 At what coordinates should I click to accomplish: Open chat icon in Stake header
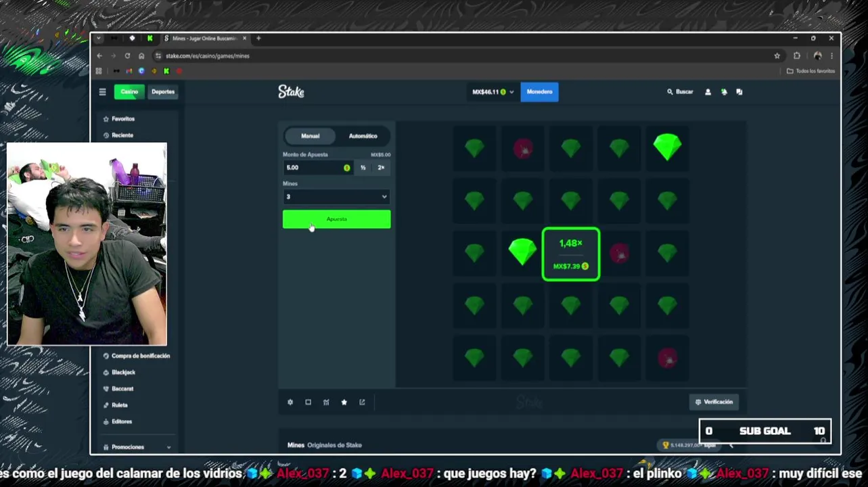739,92
